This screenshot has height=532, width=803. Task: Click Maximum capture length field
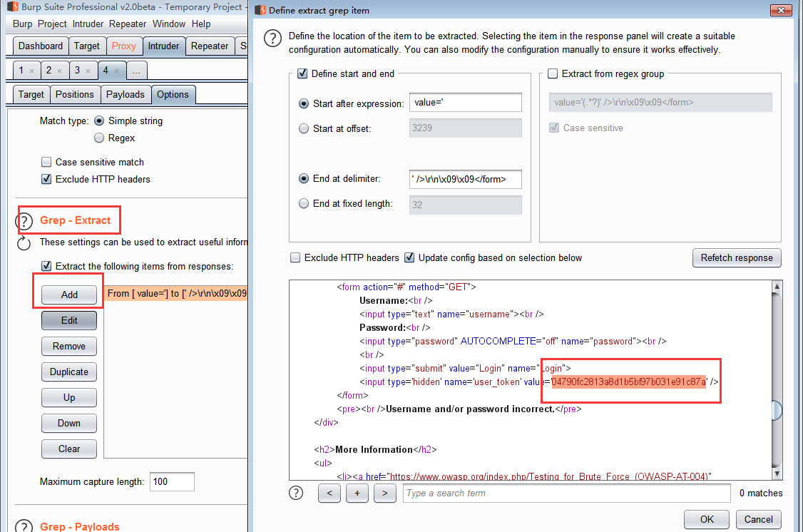pyautogui.click(x=172, y=482)
